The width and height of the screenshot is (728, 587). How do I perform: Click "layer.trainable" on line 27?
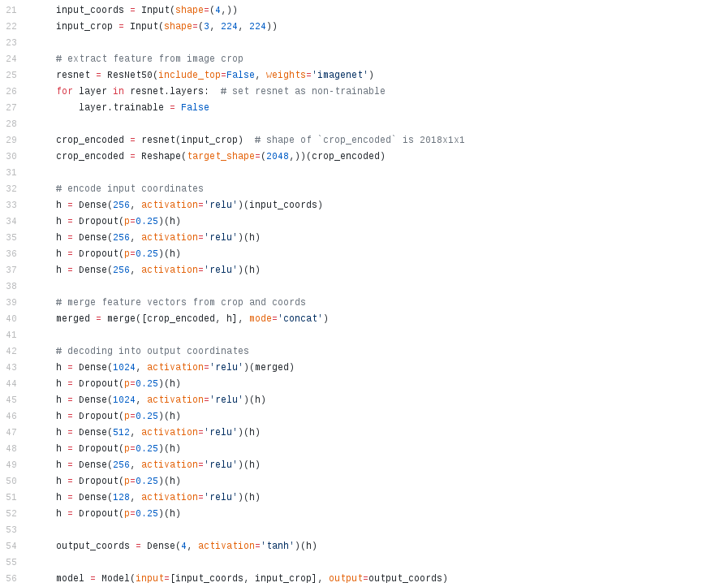pyautogui.click(x=121, y=107)
